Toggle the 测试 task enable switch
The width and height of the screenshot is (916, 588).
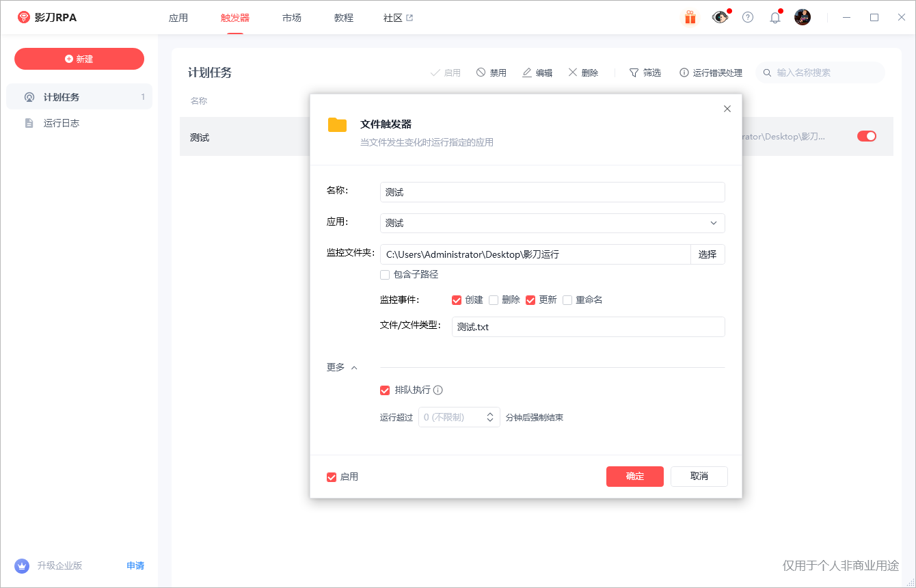pos(866,136)
